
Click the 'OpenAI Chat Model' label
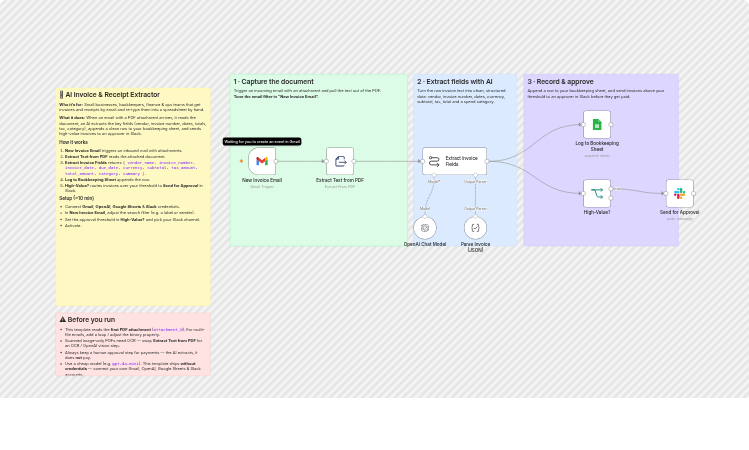(x=425, y=244)
